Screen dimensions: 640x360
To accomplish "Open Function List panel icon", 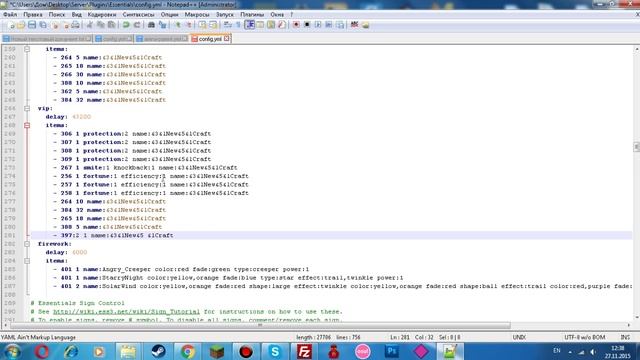I will point(282,25).
